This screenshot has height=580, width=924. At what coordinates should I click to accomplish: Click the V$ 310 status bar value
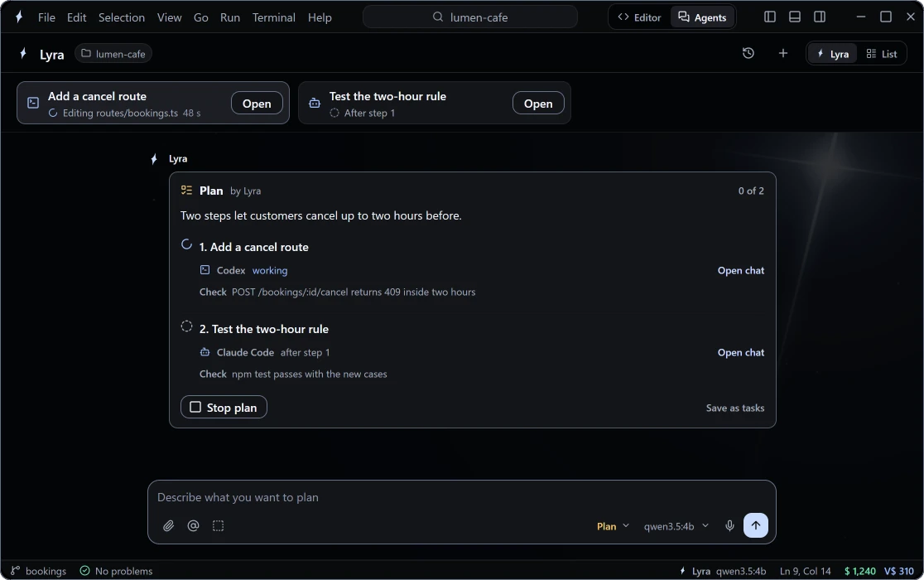point(898,571)
